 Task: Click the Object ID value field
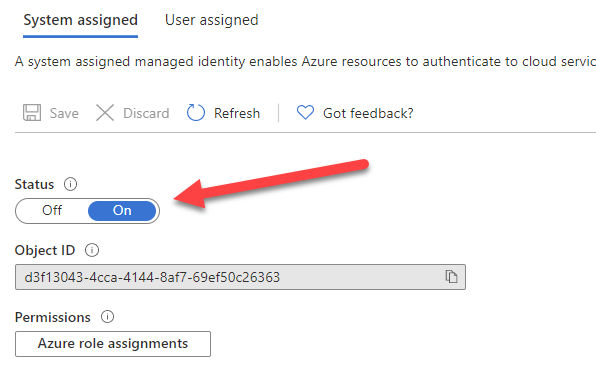click(x=240, y=277)
